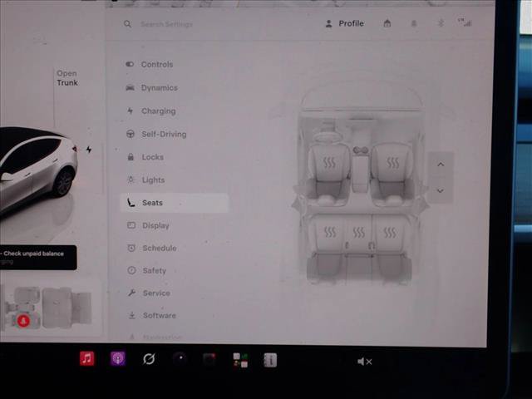Tap the seat cabin overview card
This screenshot has height=399, width=532.
coord(51,308)
